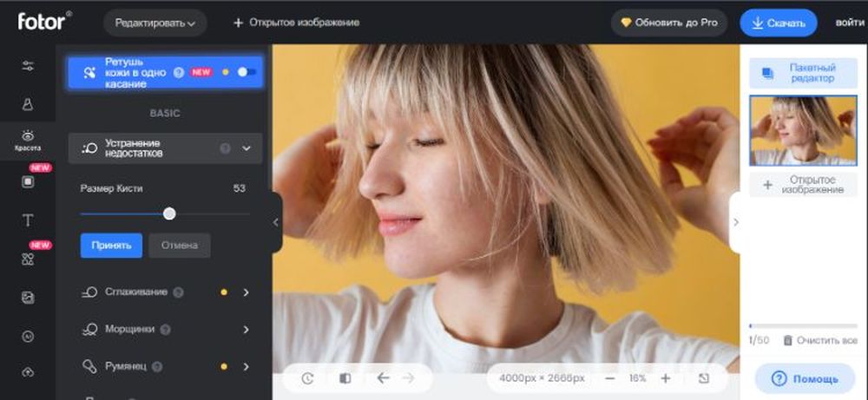Zoom out with the minus icon
868x400 pixels.
coord(609,378)
